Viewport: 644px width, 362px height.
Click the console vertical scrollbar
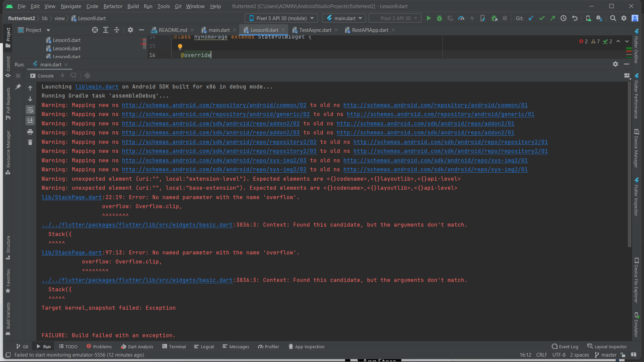coord(630,164)
